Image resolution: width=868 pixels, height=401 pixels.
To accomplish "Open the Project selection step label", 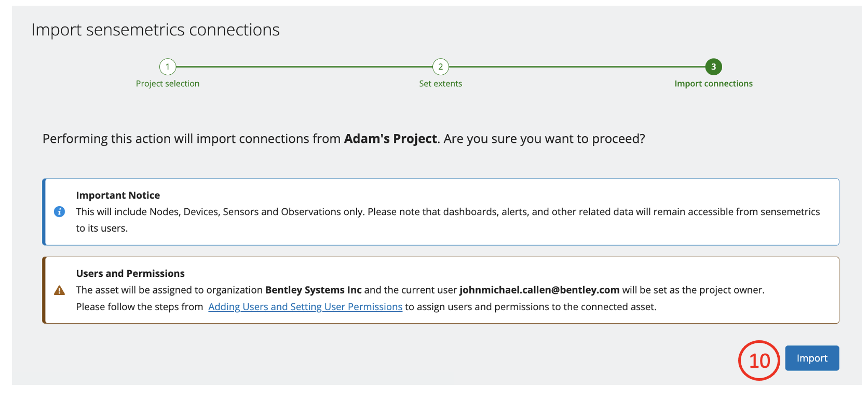I will [x=168, y=84].
